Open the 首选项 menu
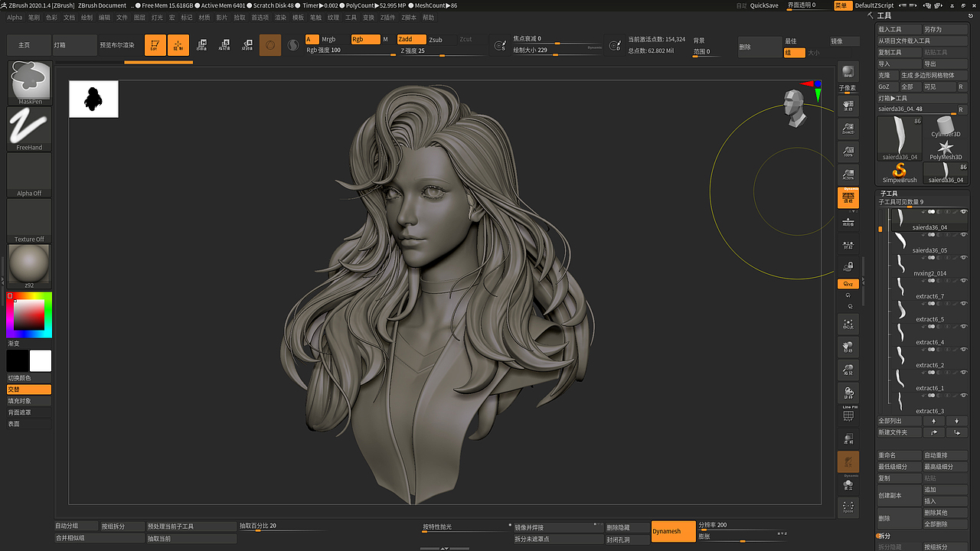The image size is (980, 551). click(x=260, y=17)
